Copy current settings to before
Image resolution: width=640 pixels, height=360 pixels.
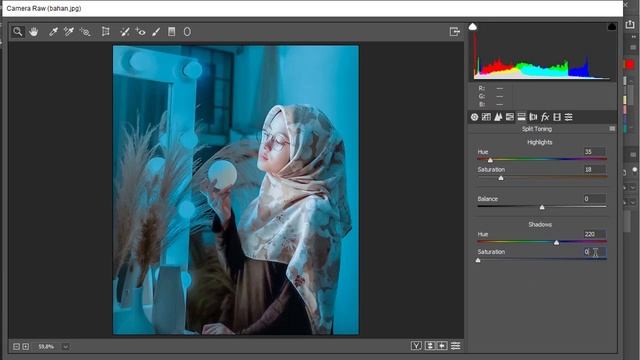[x=442, y=346]
